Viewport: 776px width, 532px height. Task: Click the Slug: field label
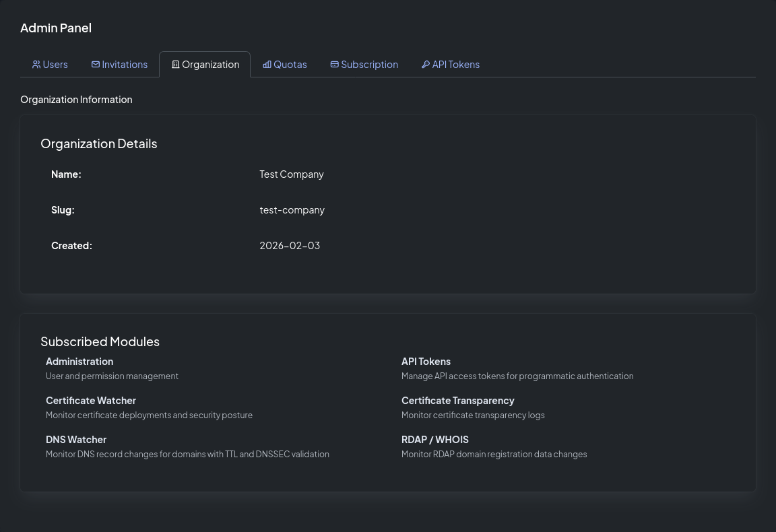click(63, 210)
